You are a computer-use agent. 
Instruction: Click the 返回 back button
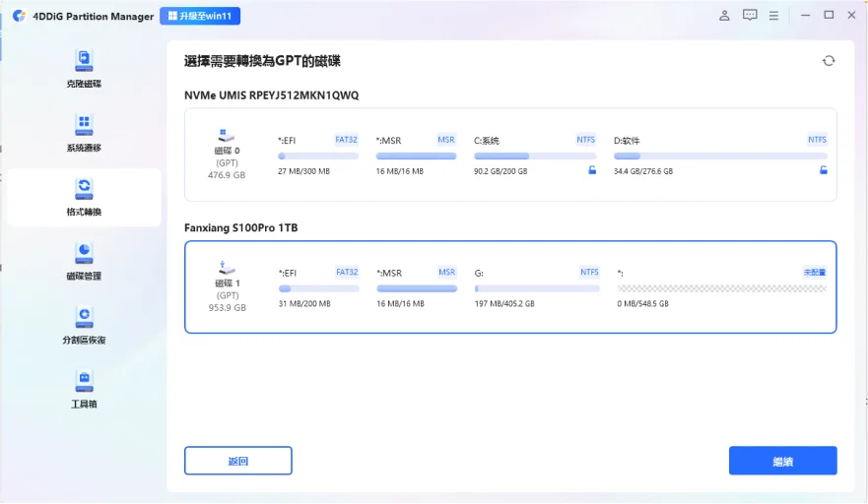[x=238, y=461]
